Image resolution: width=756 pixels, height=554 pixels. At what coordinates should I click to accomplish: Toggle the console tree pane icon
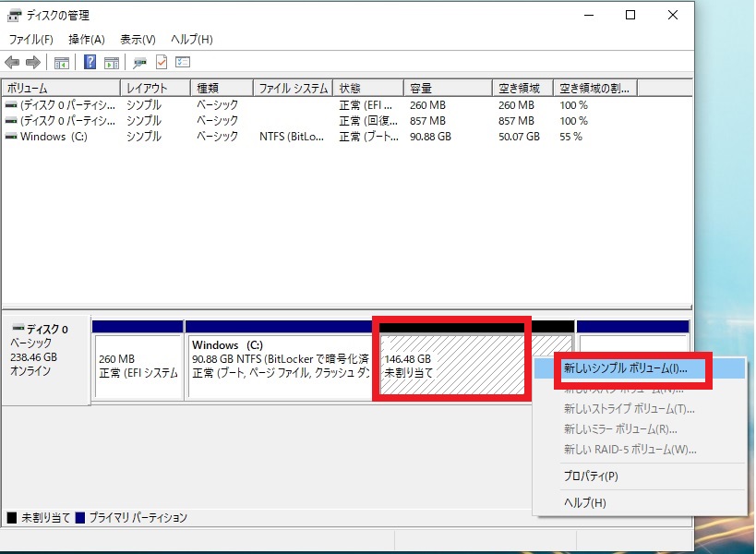(x=62, y=62)
